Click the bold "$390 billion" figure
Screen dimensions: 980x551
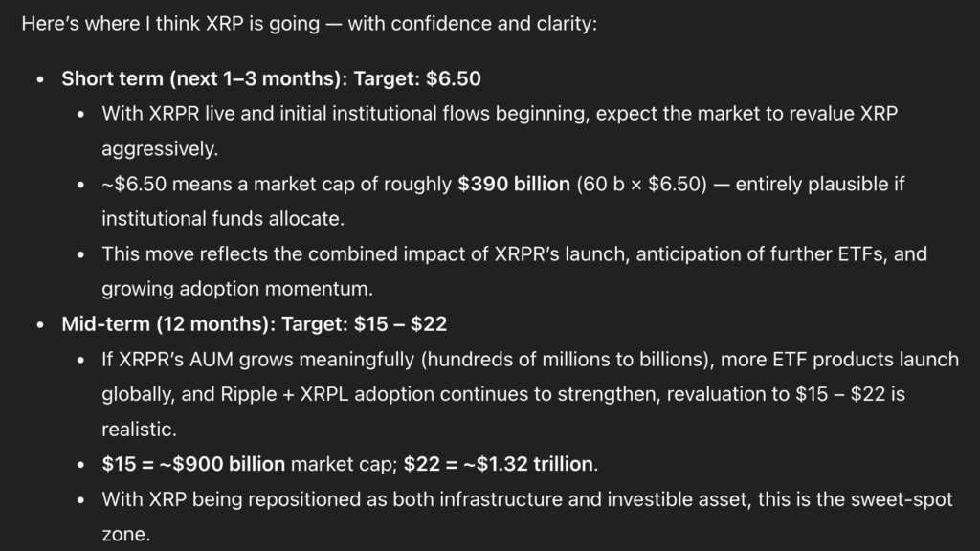513,185
